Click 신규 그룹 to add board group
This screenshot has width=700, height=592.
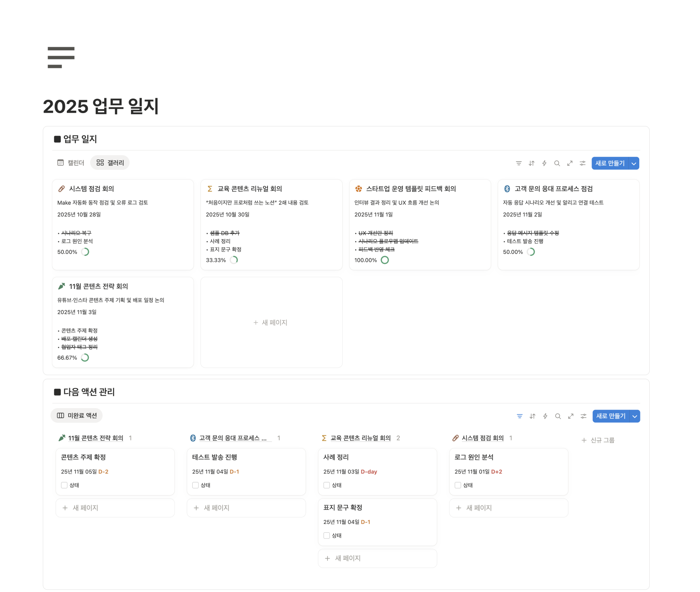pos(598,440)
